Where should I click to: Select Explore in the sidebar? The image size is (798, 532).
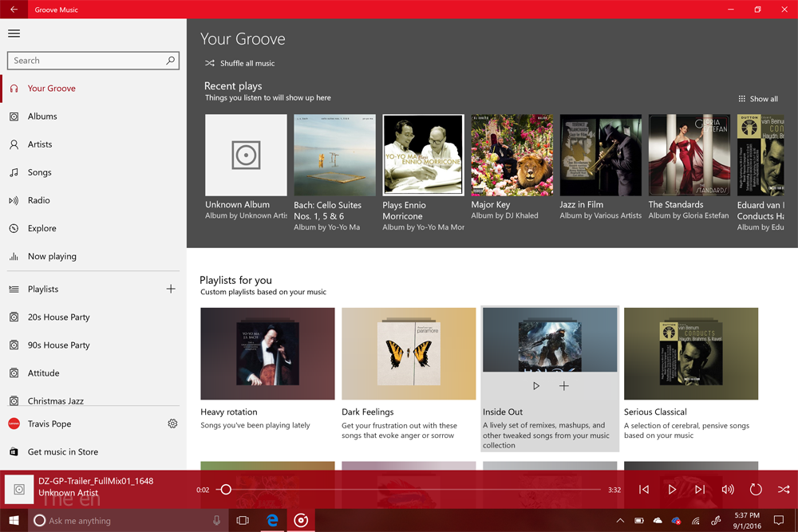[x=93, y=228]
